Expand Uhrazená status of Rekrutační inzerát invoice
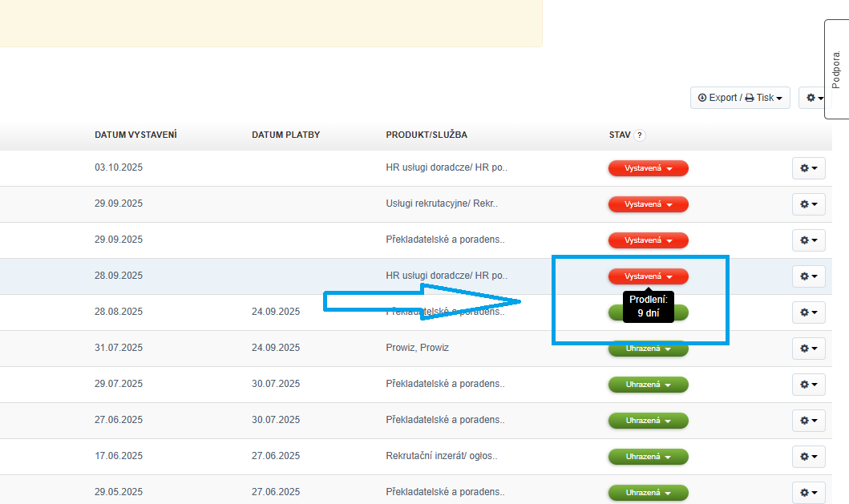 (x=648, y=457)
